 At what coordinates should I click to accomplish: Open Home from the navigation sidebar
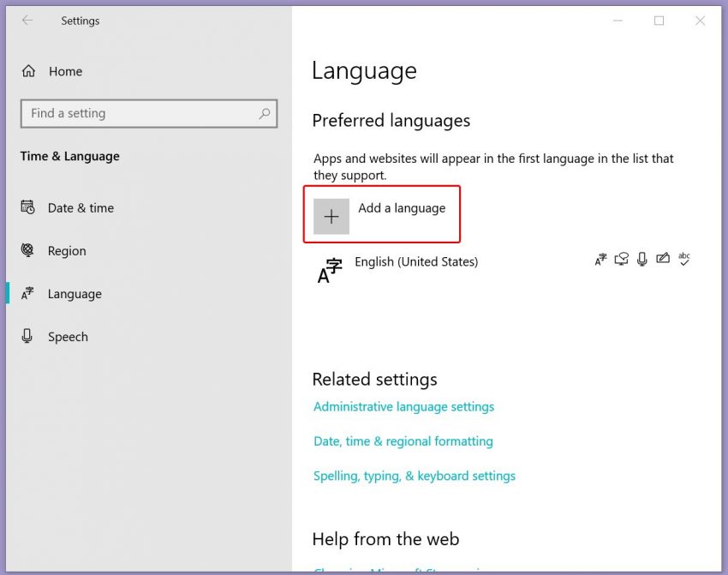coord(66,71)
